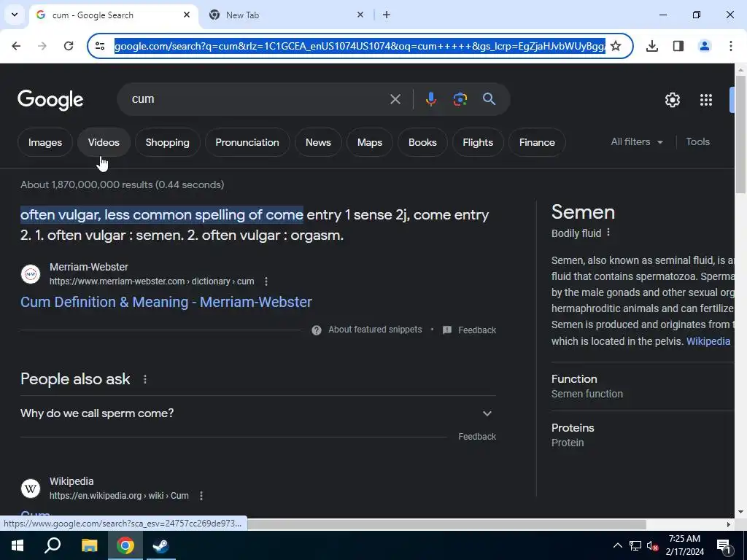
Task: Select the Flights filter
Action: tap(478, 142)
